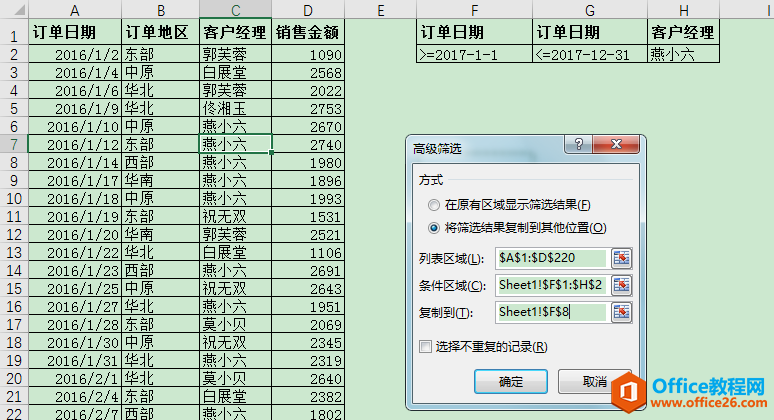Click amount cell 2345

coord(308,343)
